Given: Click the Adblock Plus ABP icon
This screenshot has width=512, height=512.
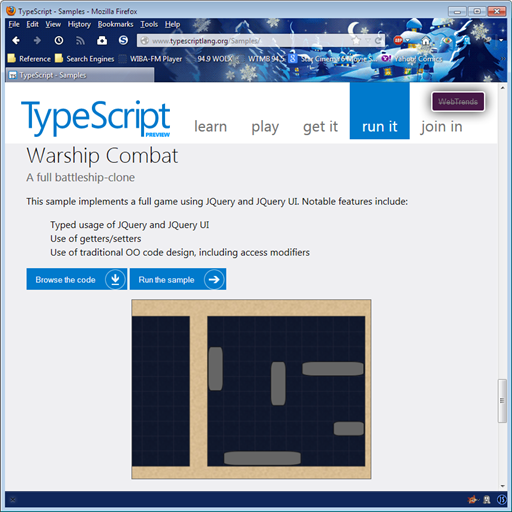Looking at the screenshot, I should (398, 41).
